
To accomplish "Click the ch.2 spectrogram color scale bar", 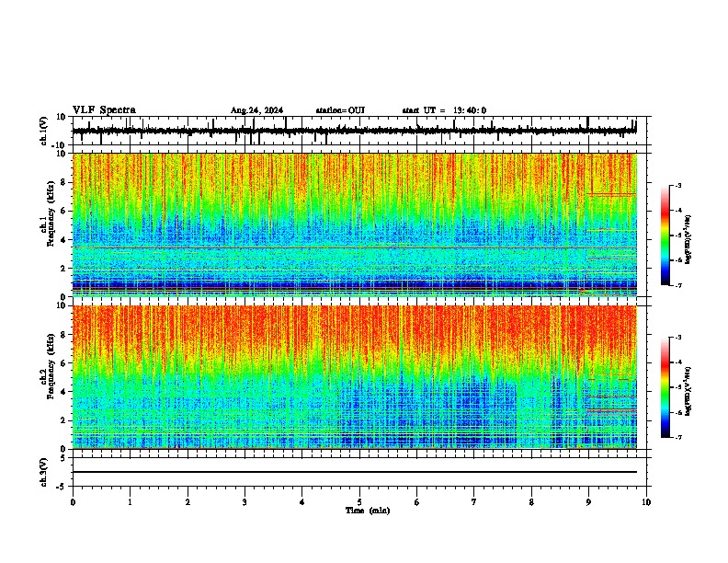I will [x=665, y=387].
